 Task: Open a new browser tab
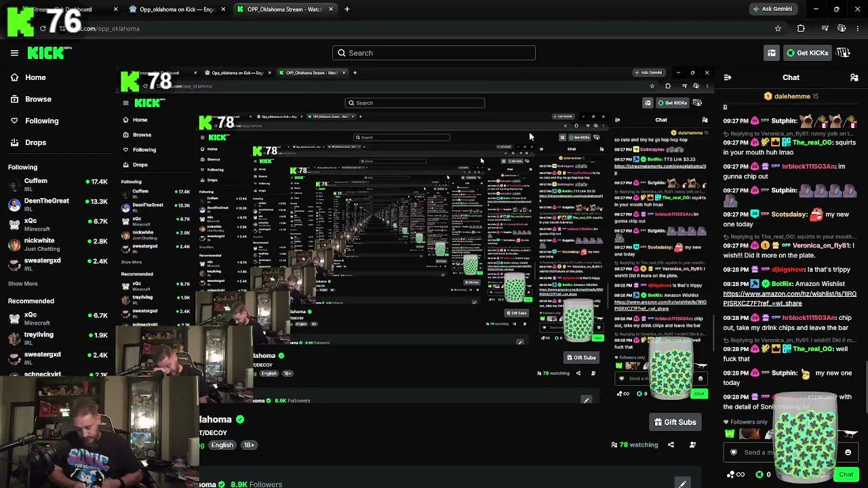(347, 9)
